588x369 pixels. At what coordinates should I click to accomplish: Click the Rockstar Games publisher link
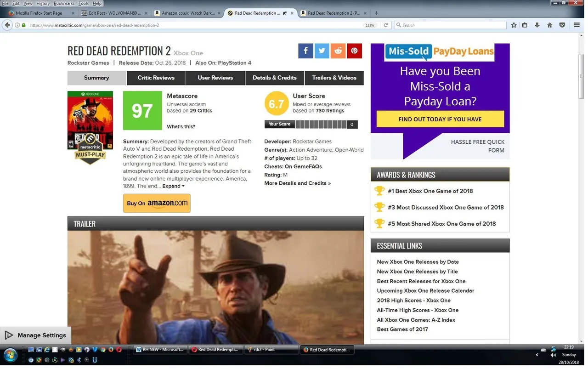(88, 63)
